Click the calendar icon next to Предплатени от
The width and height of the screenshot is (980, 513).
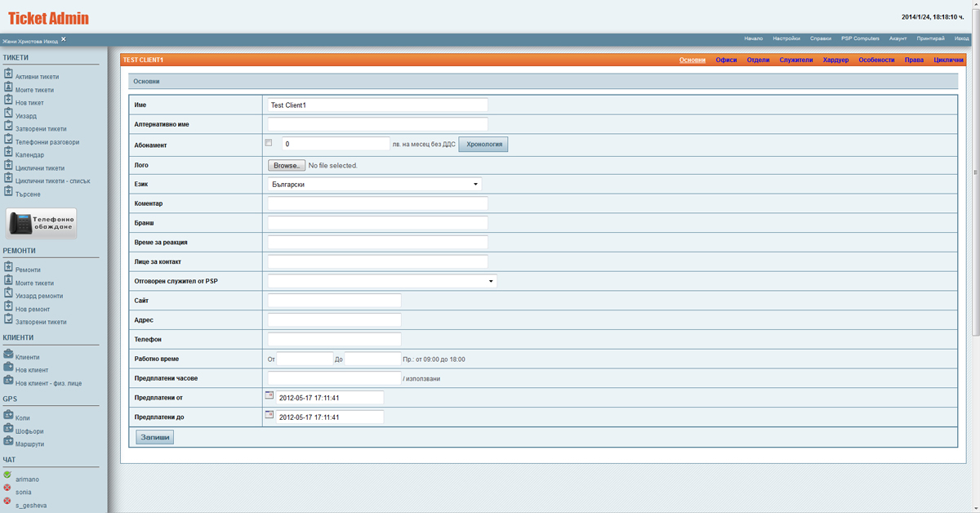269,395
